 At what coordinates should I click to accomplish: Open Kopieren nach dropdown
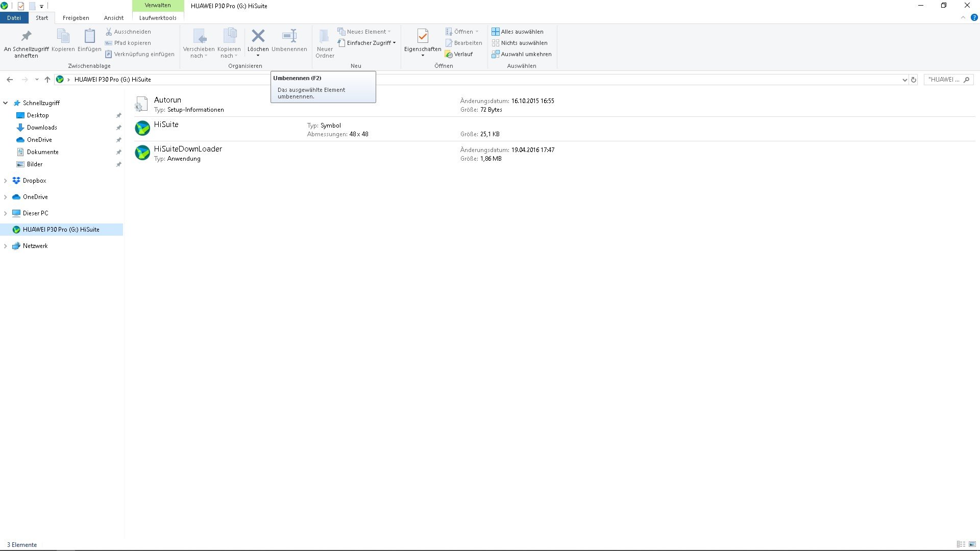pyautogui.click(x=229, y=43)
